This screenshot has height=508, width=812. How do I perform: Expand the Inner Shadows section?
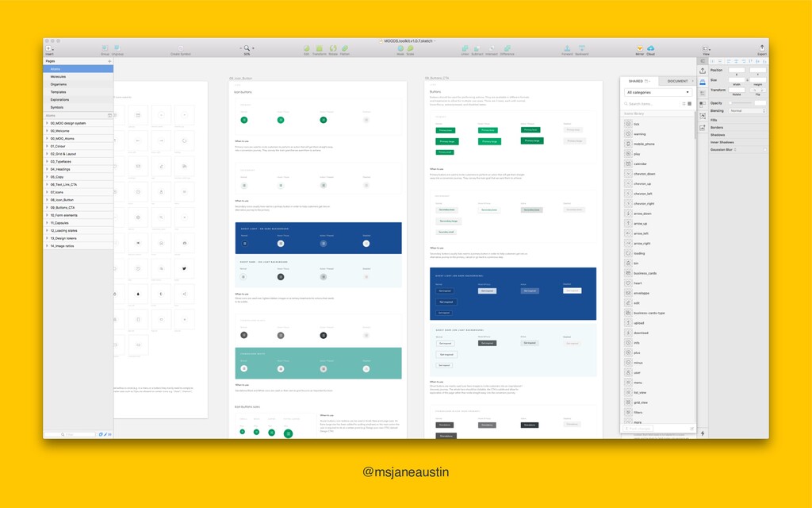pyautogui.click(x=722, y=142)
